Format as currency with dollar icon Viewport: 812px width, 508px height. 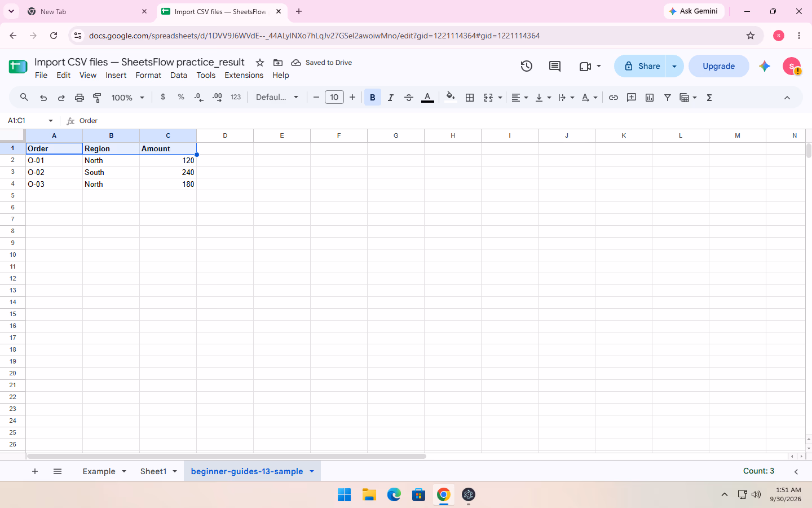(x=163, y=97)
